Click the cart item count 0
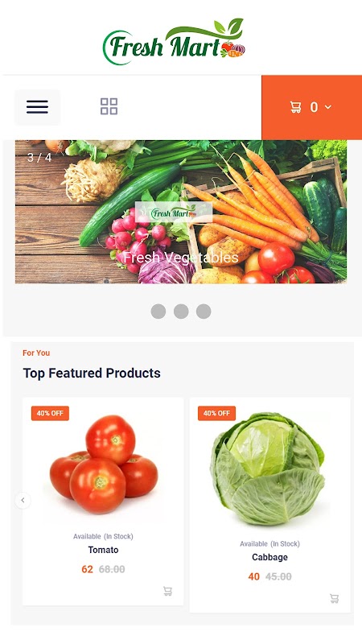Image resolution: width=362 pixels, height=644 pixels. click(x=314, y=107)
